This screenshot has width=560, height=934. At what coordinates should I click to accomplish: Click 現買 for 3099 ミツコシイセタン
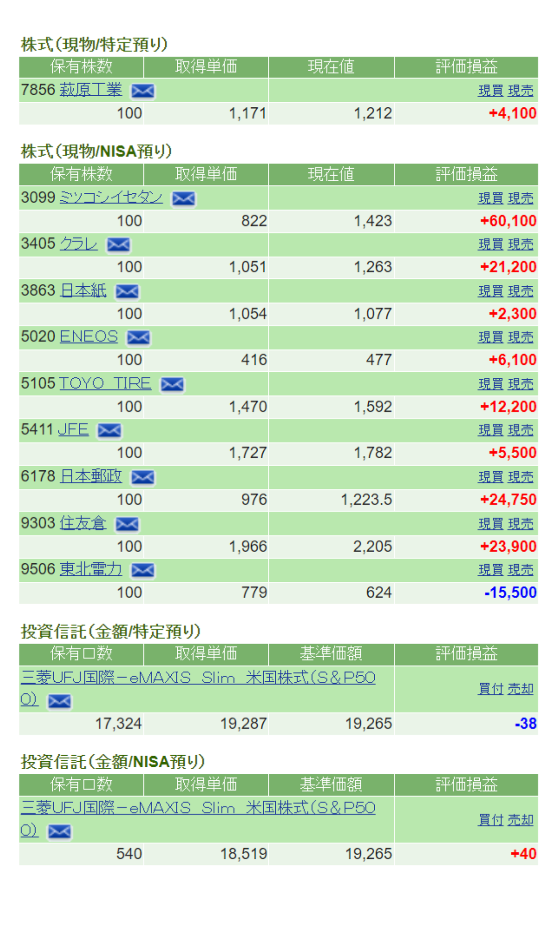pos(490,198)
